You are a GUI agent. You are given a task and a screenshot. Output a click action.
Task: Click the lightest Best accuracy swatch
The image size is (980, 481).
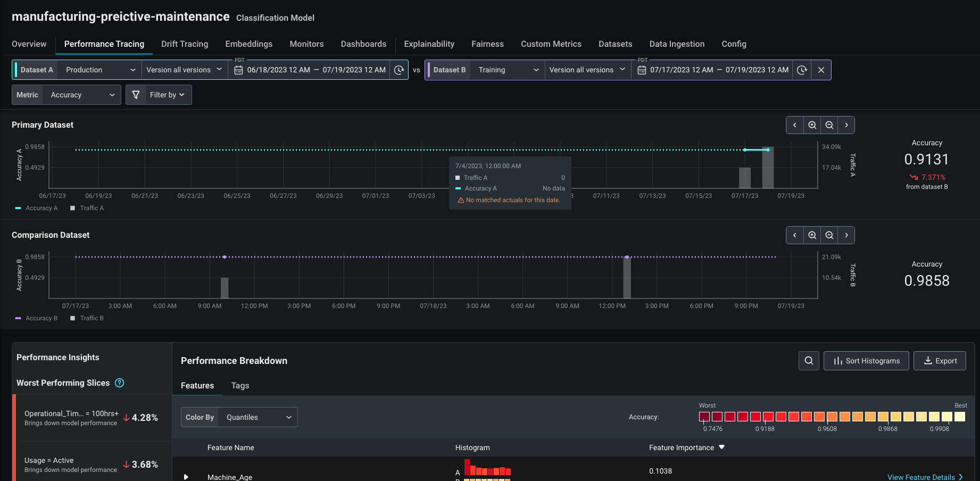(960, 417)
